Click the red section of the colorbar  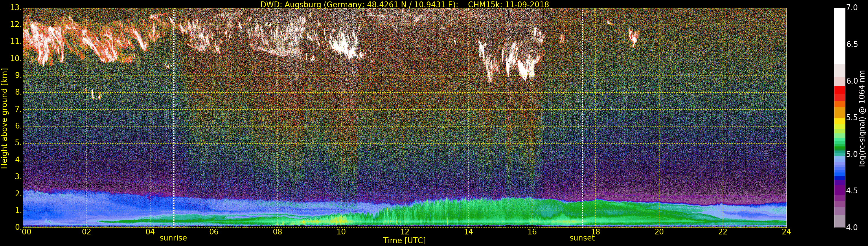(839, 94)
